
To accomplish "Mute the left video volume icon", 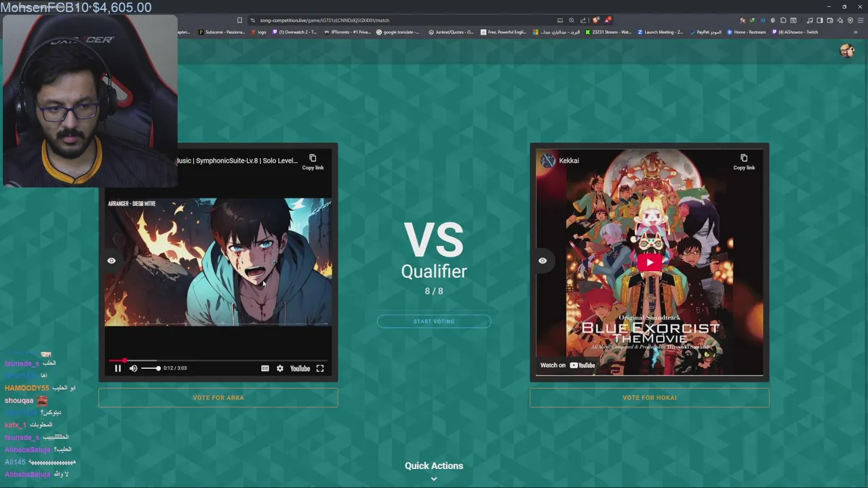I will pos(133,368).
